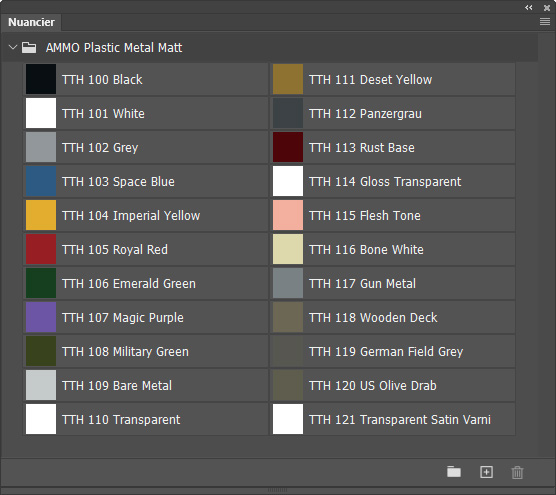The height and width of the screenshot is (495, 556).
Task: Click the 'TTH 121 Transparent Satin Varni' label
Action: [x=400, y=420]
